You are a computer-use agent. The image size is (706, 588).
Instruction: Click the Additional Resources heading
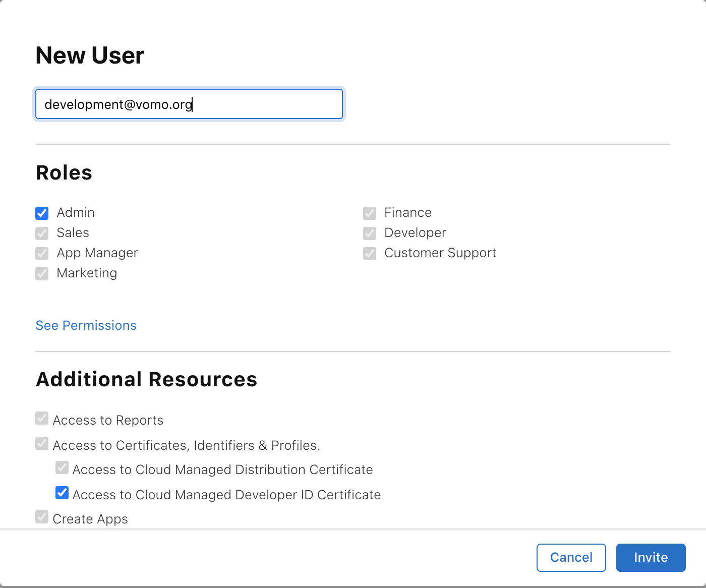pyautogui.click(x=147, y=379)
